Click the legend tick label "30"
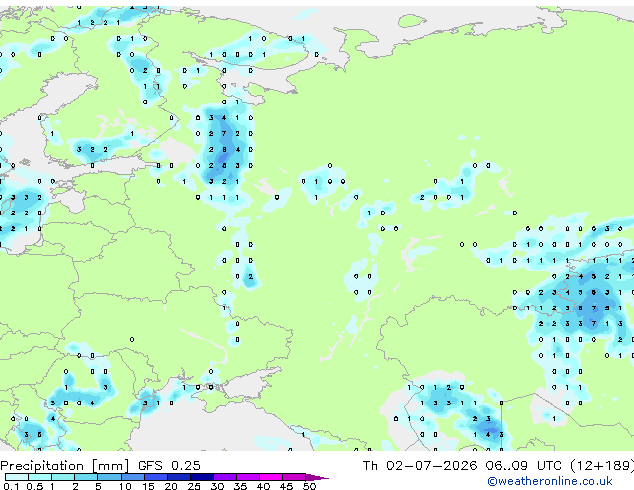The height and width of the screenshot is (490, 634). pos(217,486)
